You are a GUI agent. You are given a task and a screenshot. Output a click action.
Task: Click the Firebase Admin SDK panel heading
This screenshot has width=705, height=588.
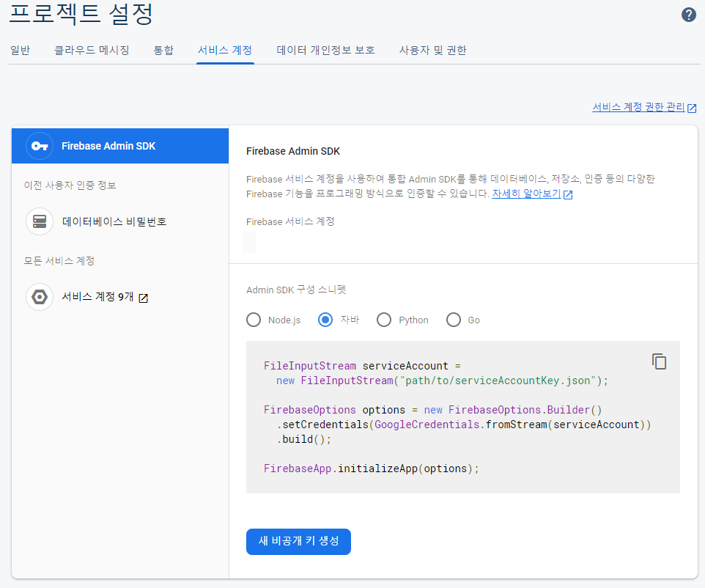[293, 151]
